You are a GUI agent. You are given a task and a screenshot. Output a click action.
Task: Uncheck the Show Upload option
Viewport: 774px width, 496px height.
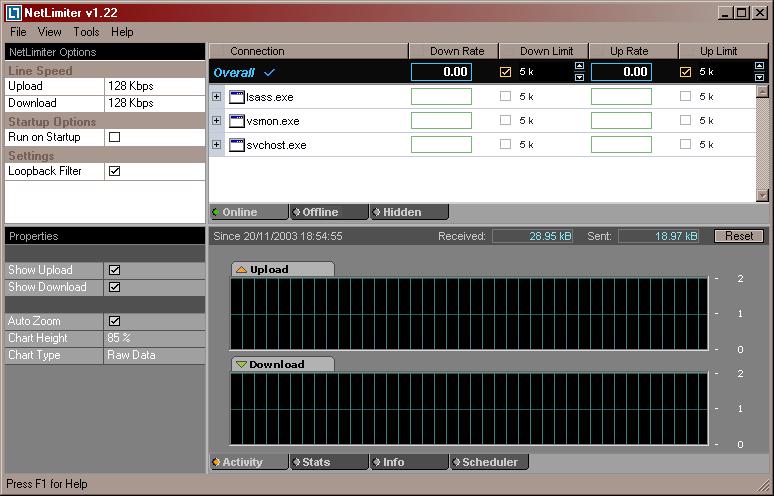point(115,270)
